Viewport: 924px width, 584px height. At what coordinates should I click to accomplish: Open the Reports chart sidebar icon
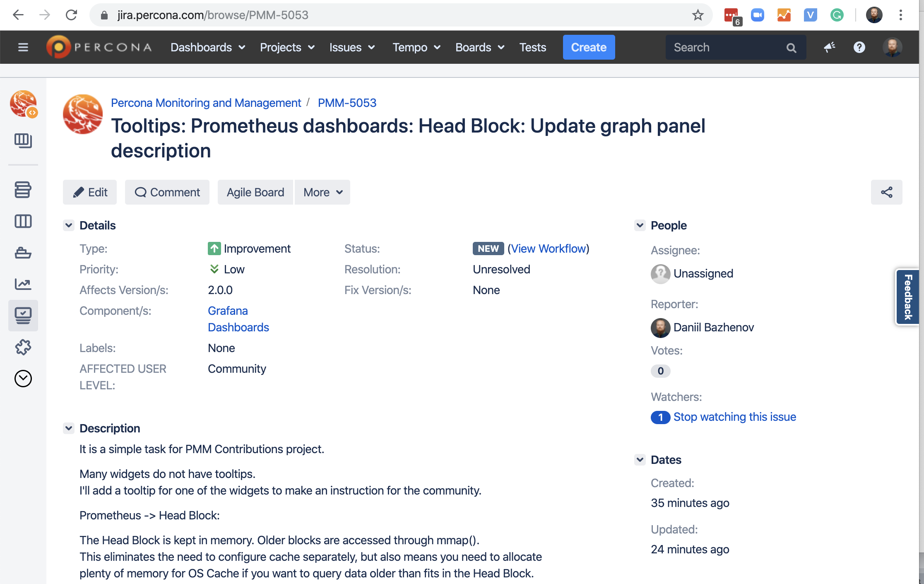pyautogui.click(x=23, y=284)
